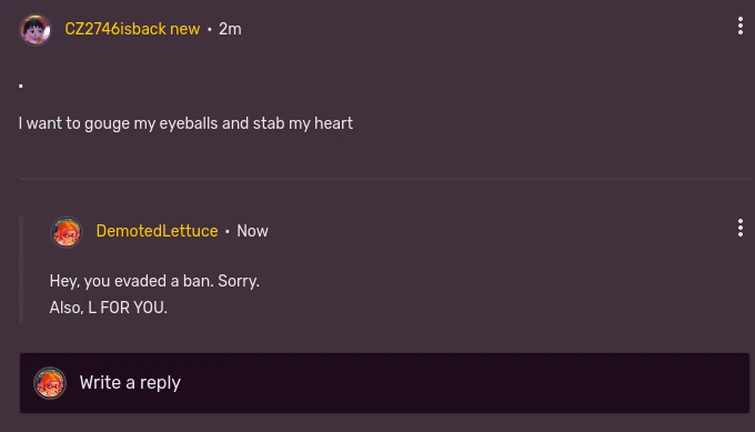The width and height of the screenshot is (755, 432).
Task: Click the blank area right of the post text
Action: pos(550,124)
